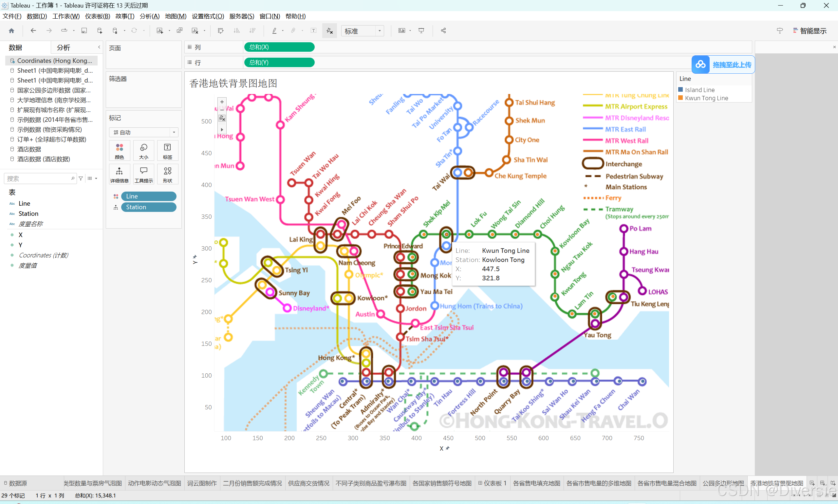Click the Kowloon Tong station mark

click(x=446, y=234)
